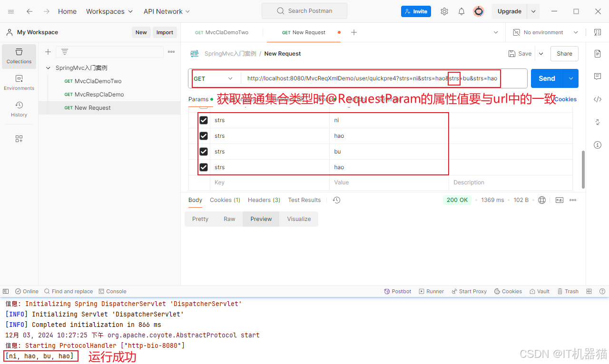609x364 pixels.
Task: Click the Send button
Action: click(547, 78)
